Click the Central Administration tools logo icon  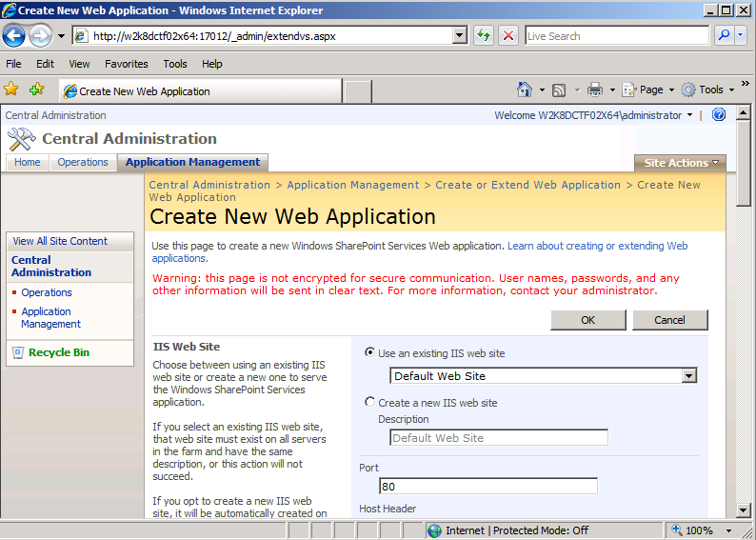click(x=21, y=139)
